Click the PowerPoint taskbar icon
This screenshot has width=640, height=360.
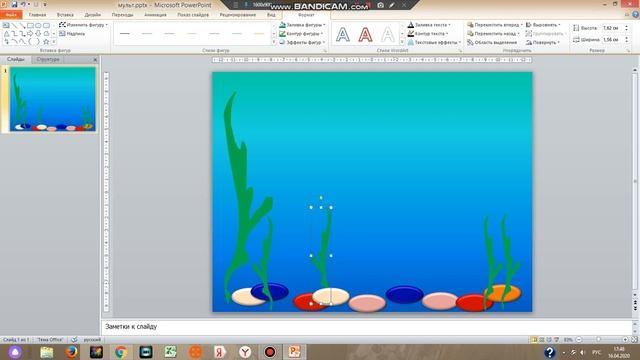pyautogui.click(x=294, y=352)
